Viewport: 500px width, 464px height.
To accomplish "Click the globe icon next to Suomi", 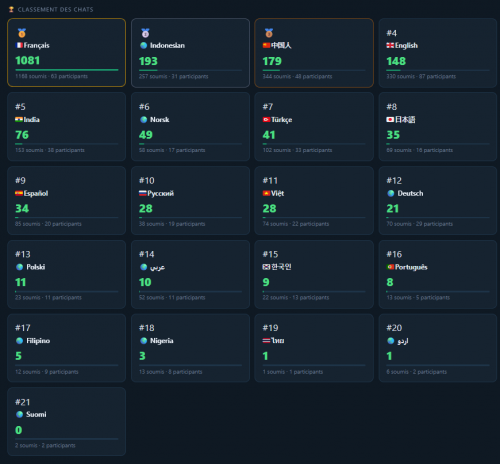I will coord(20,414).
